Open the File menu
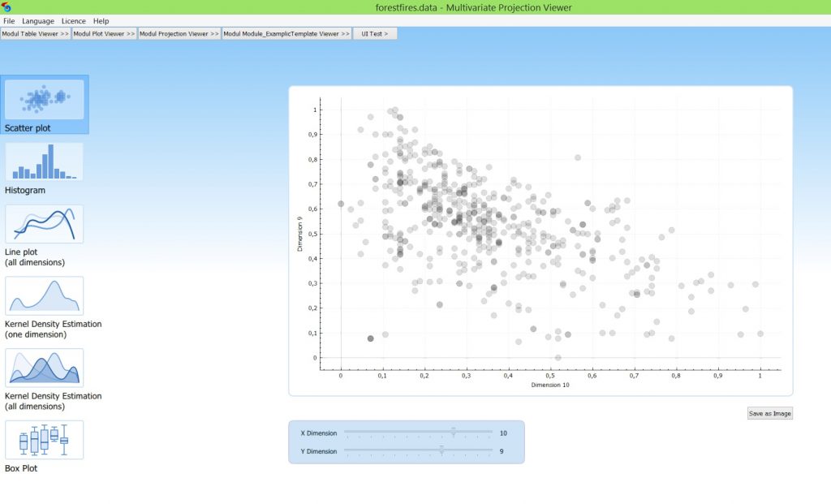This screenshot has height=504, width=831. click(x=9, y=20)
